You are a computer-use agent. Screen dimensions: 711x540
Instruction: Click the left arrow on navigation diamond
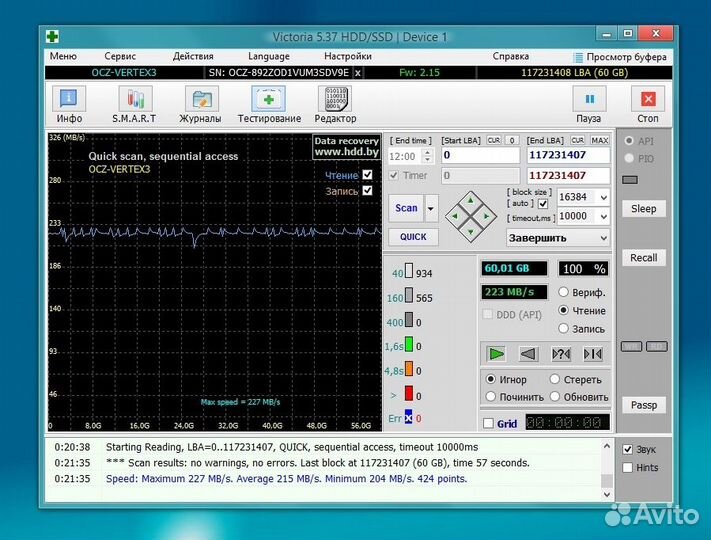pyautogui.click(x=454, y=216)
